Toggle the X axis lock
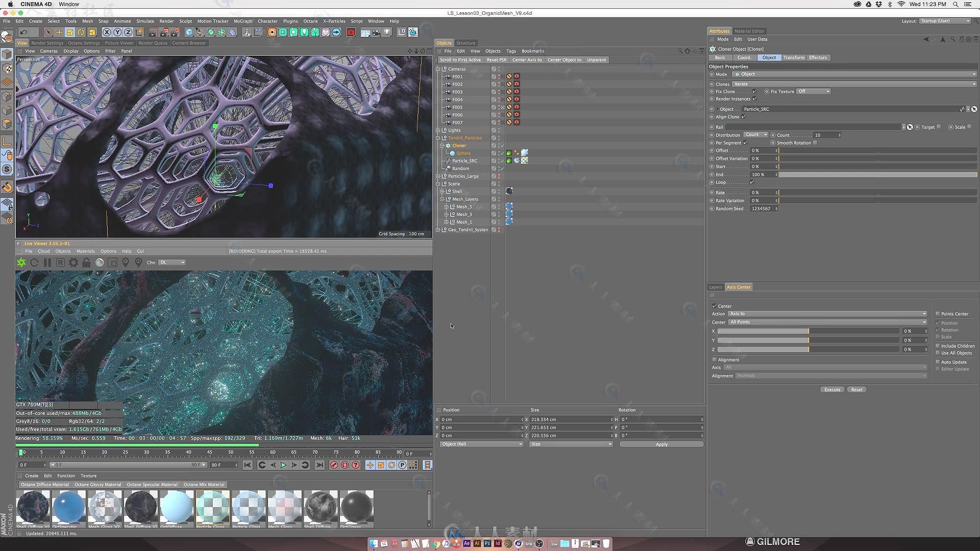The image size is (980, 551). 107,32
